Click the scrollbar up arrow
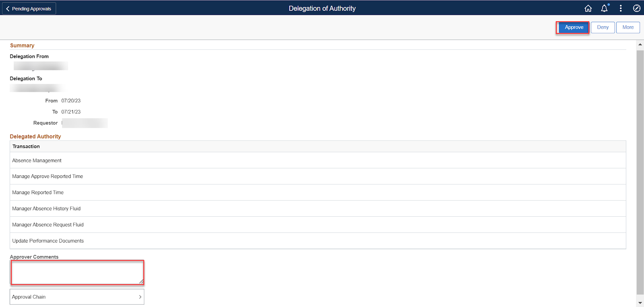This screenshot has width=644, height=307. (x=640, y=45)
